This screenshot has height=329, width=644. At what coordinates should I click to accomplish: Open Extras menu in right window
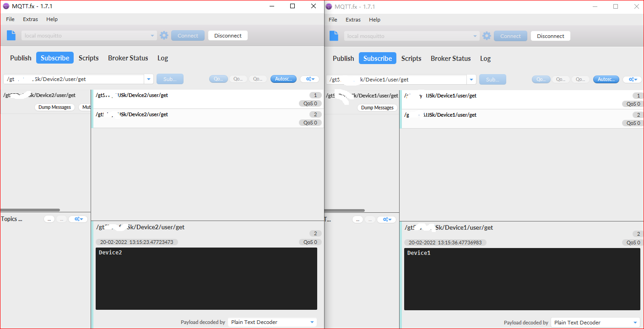tap(353, 20)
